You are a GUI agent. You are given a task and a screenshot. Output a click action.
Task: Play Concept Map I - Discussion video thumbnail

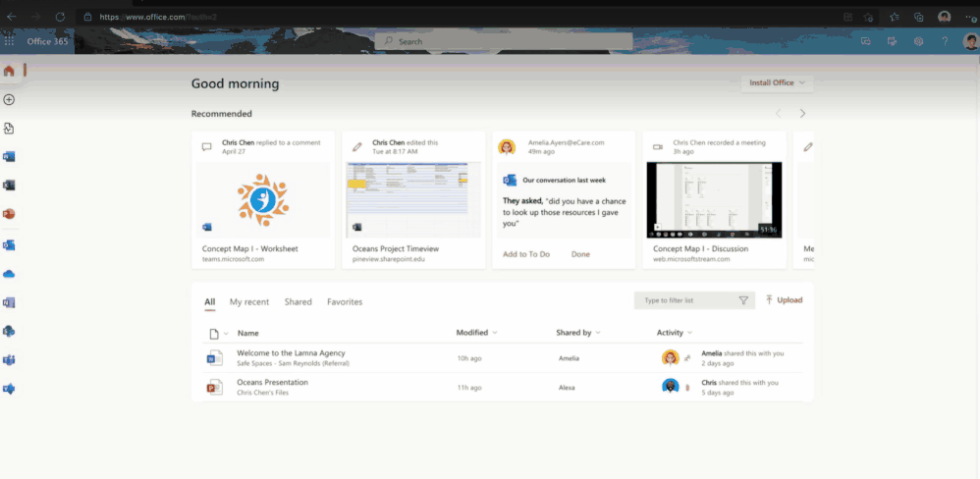point(714,200)
